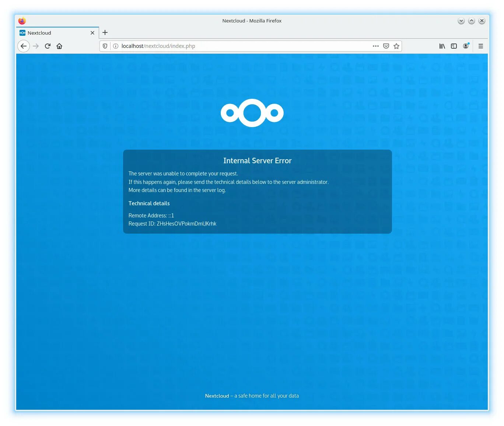The width and height of the screenshot is (504, 426).
Task: Close the Firefox window
Action: point(482,21)
